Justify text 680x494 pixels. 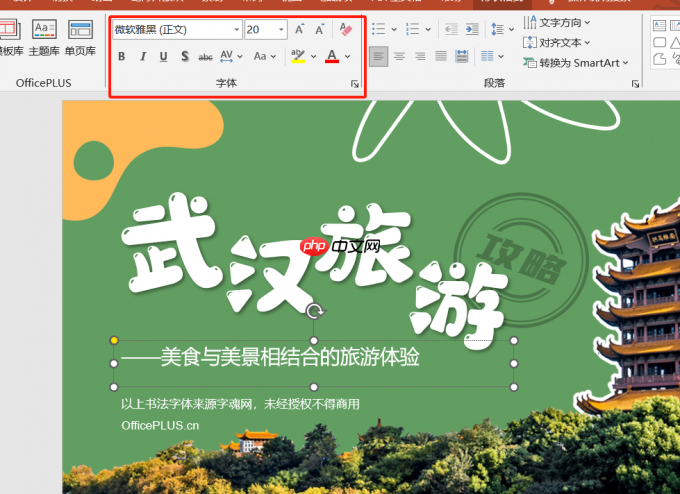(x=441, y=56)
